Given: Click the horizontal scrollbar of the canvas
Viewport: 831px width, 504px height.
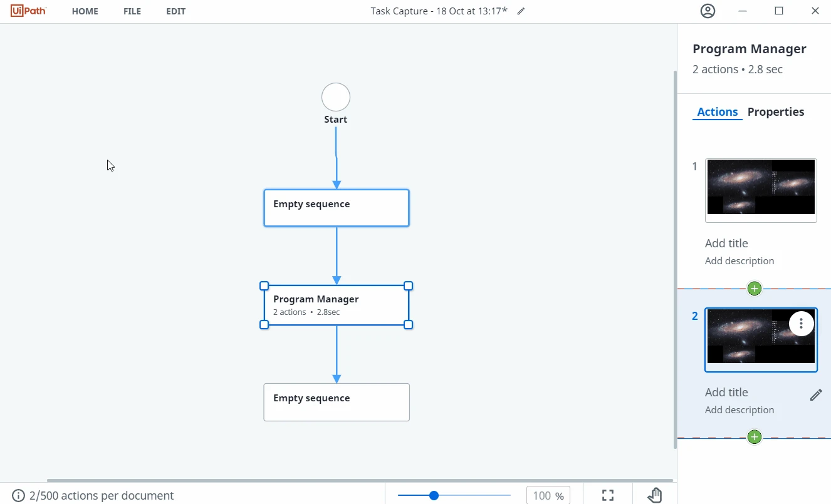Looking at the screenshot, I should click(360, 481).
